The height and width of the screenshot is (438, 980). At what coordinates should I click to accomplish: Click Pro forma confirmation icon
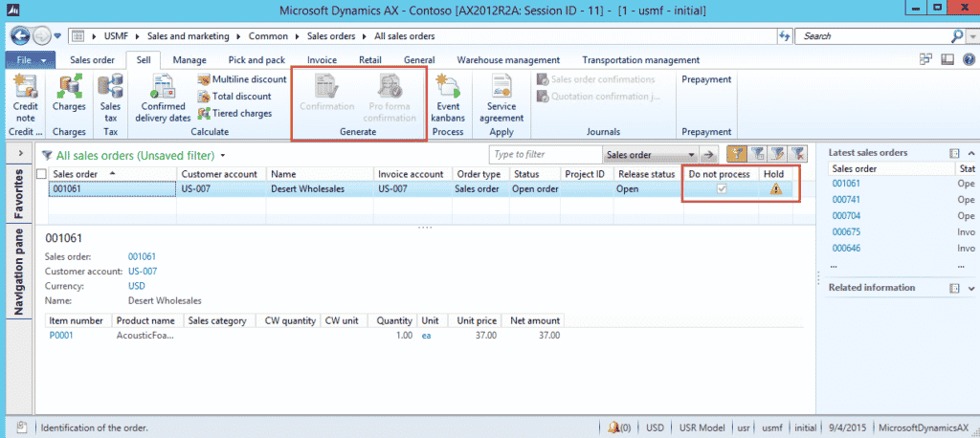(x=390, y=99)
